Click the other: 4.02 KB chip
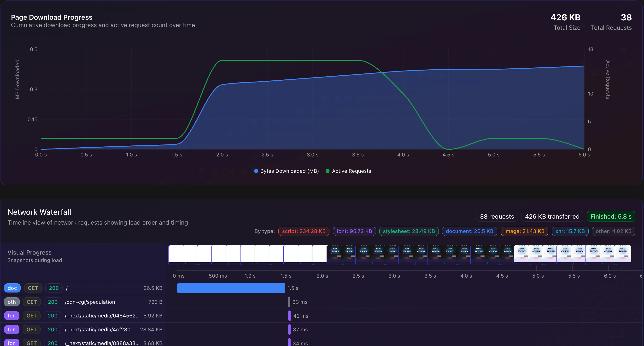 click(613, 231)
